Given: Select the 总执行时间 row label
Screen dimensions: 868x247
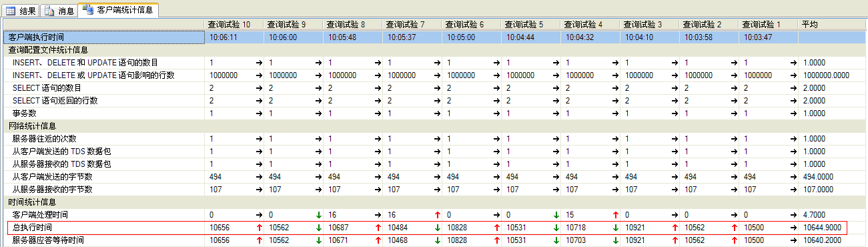Looking at the screenshot, I should pos(32,227).
